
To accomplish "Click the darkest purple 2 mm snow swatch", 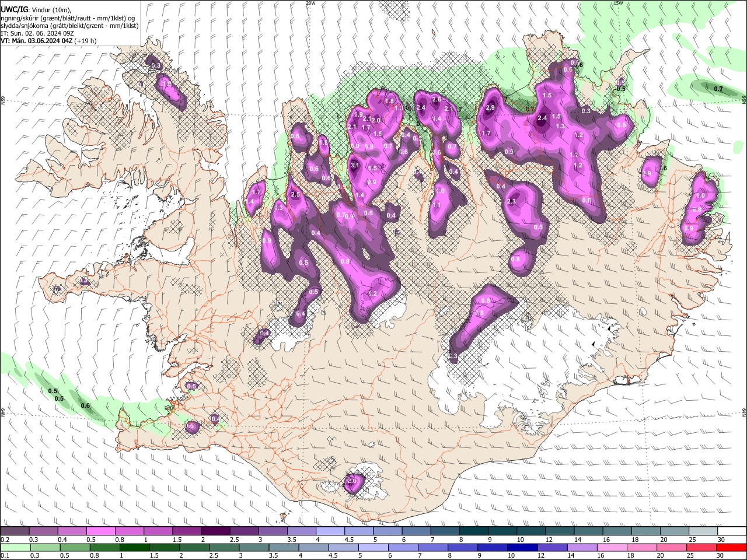I will click(215, 531).
